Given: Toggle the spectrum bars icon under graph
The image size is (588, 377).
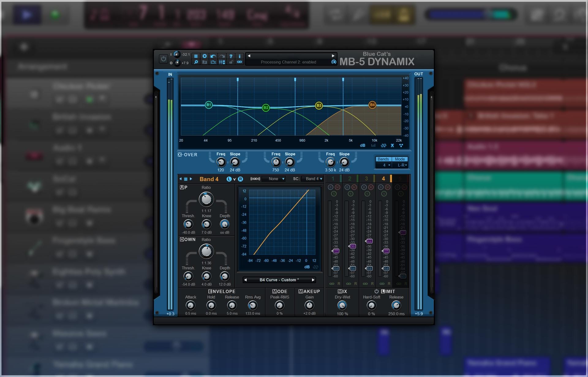Looking at the screenshot, I should coord(373,146).
